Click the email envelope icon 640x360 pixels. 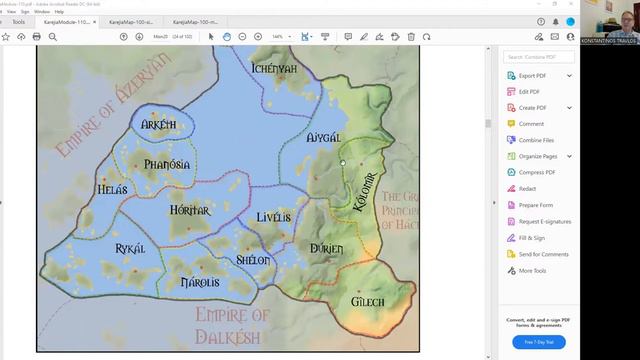555,37
